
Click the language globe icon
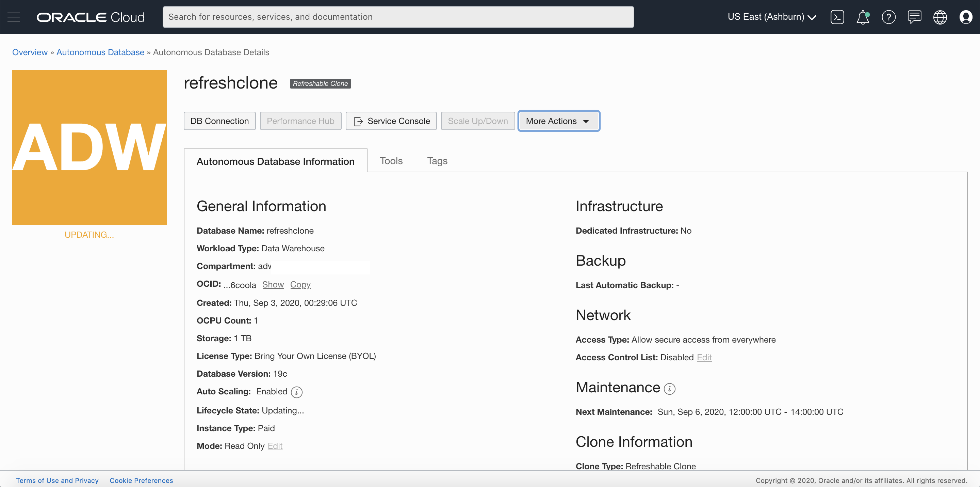click(940, 17)
